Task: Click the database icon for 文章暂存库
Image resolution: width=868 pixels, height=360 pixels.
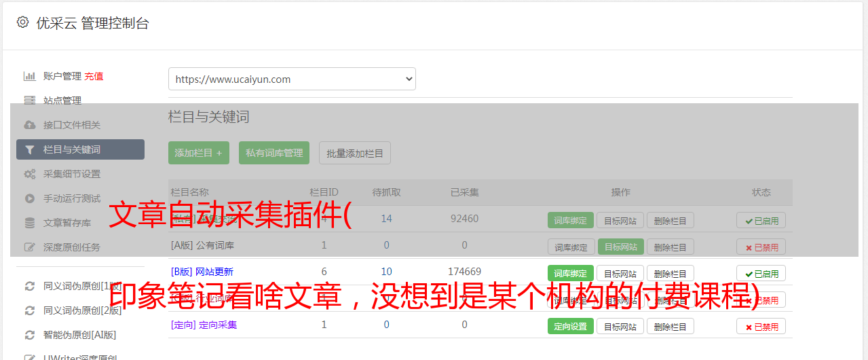Action: click(29, 223)
